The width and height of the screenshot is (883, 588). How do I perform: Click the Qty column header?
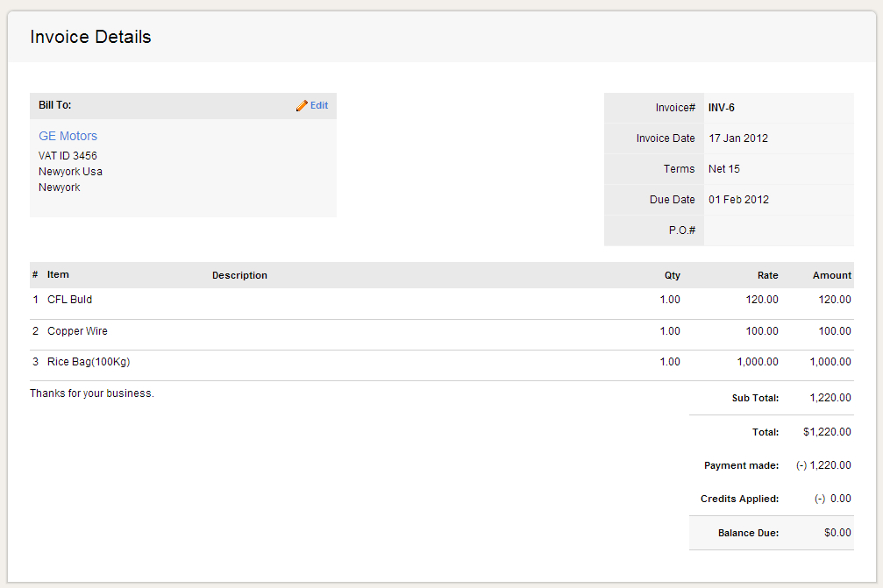(x=672, y=275)
